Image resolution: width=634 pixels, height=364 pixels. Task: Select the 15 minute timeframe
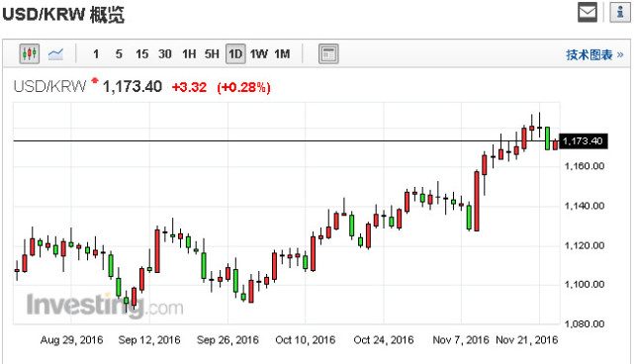141,53
